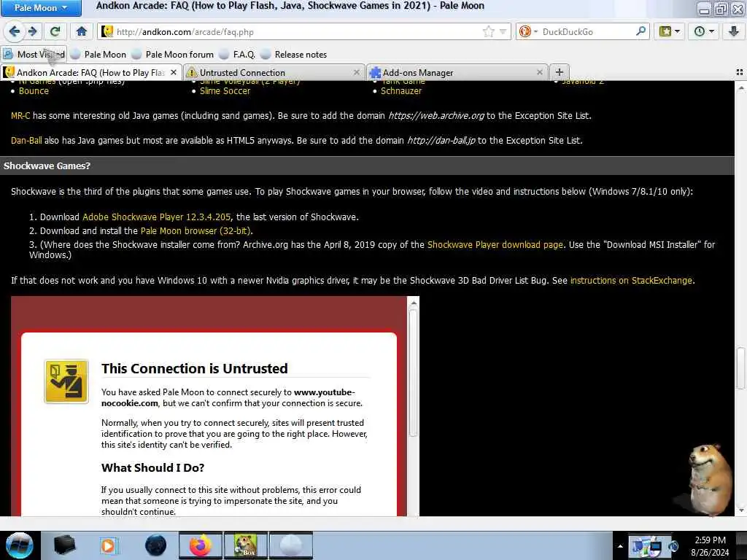The width and height of the screenshot is (747, 560).
Task: Open the Bounce game link
Action: coord(34,91)
